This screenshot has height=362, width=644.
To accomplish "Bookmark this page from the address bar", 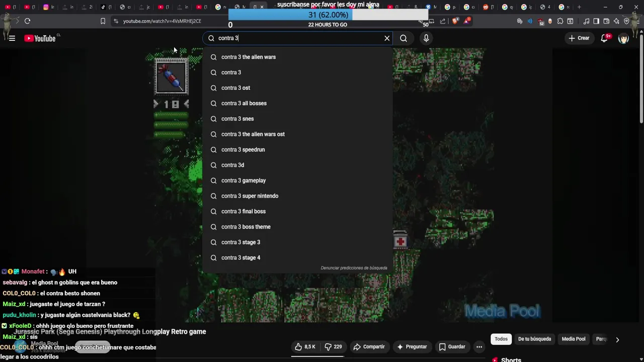I will pos(103,21).
